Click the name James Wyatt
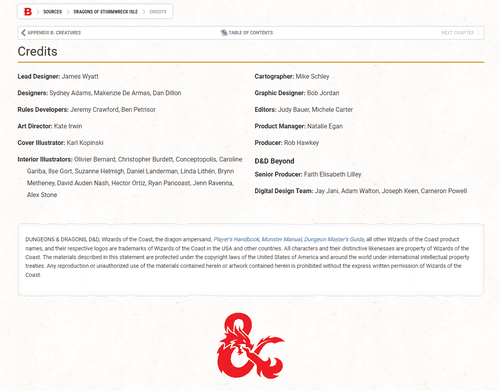Viewport: 500px width, 391px height. click(80, 76)
